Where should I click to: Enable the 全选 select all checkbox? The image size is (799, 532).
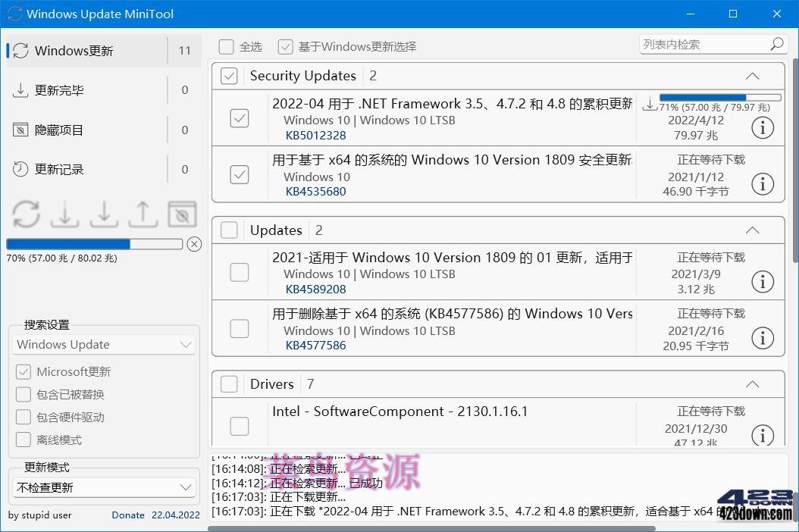point(226,46)
